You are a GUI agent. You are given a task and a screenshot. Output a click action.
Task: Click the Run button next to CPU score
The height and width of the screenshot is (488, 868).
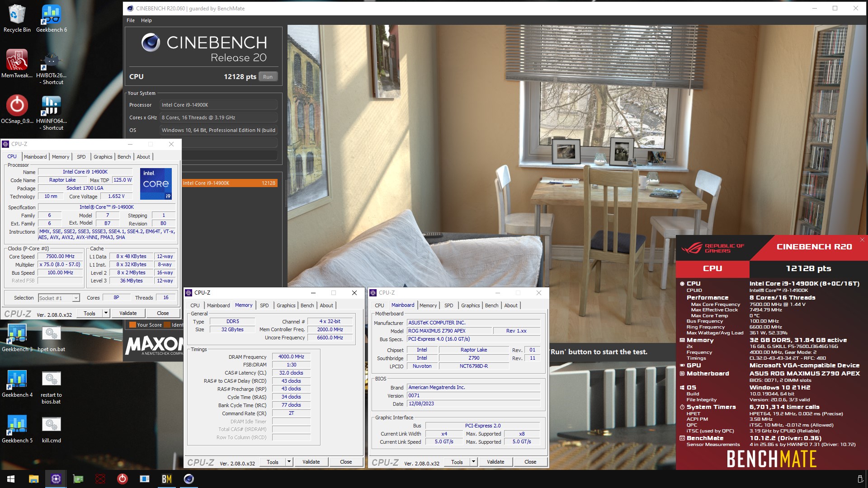(268, 77)
